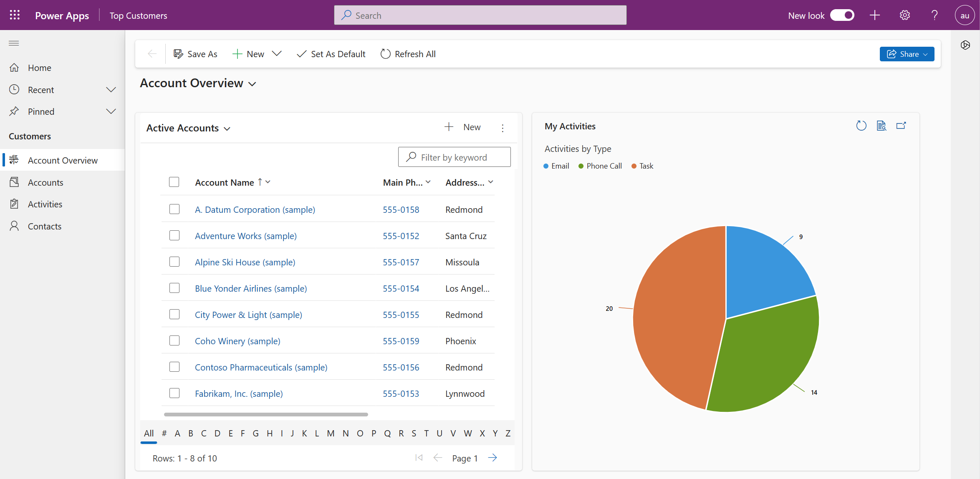This screenshot has width=980, height=479.
Task: Click the Filter by keyword search field
Action: (x=454, y=157)
